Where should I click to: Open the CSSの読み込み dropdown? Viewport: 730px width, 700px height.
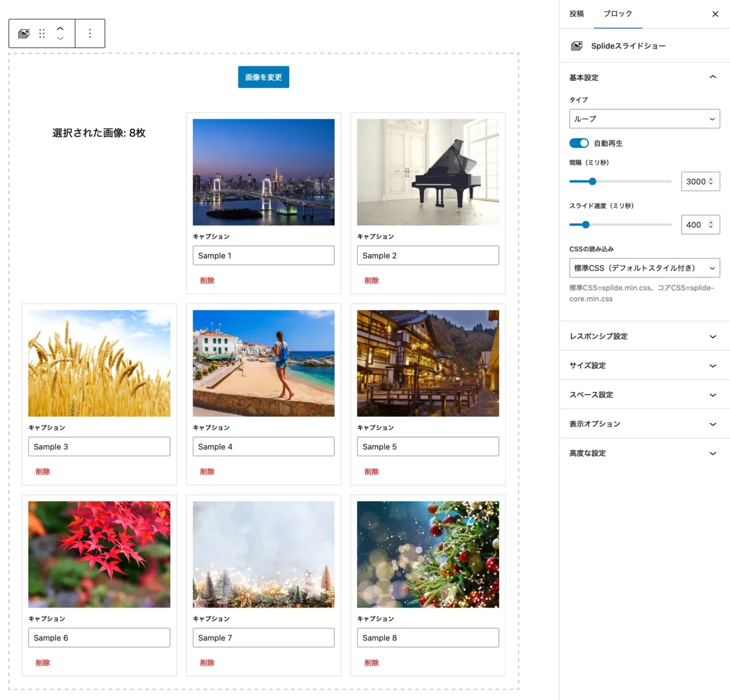[x=644, y=268]
